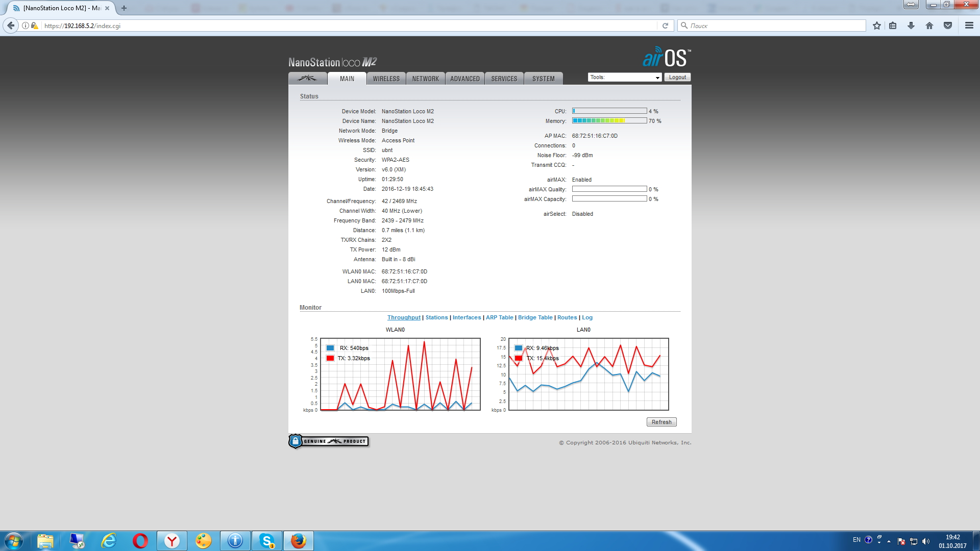
Task: Click the WLAN0 throughput graph
Action: (x=400, y=374)
